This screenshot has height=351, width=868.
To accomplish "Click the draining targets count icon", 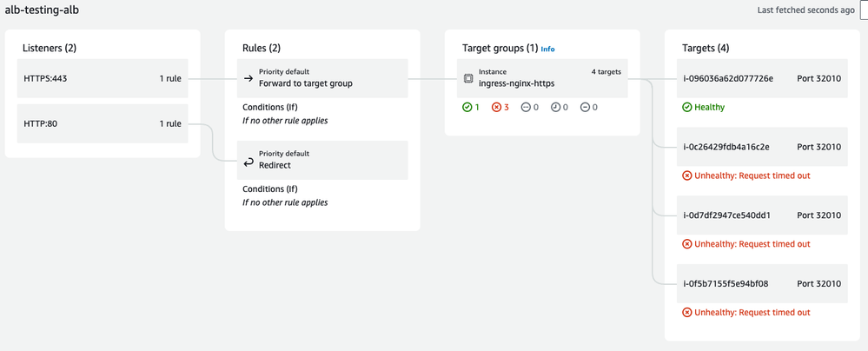I will (585, 107).
